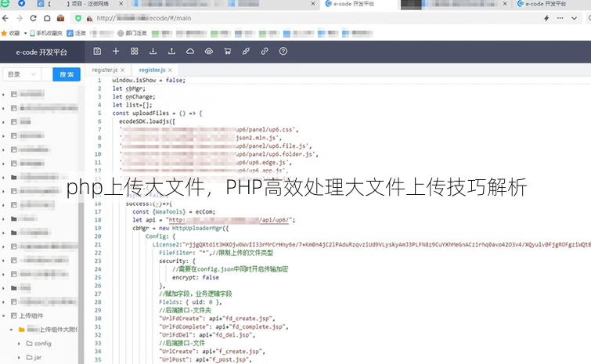Screen dimensions: 591x364
Task: Click the browser home icon
Action: coord(47,18)
